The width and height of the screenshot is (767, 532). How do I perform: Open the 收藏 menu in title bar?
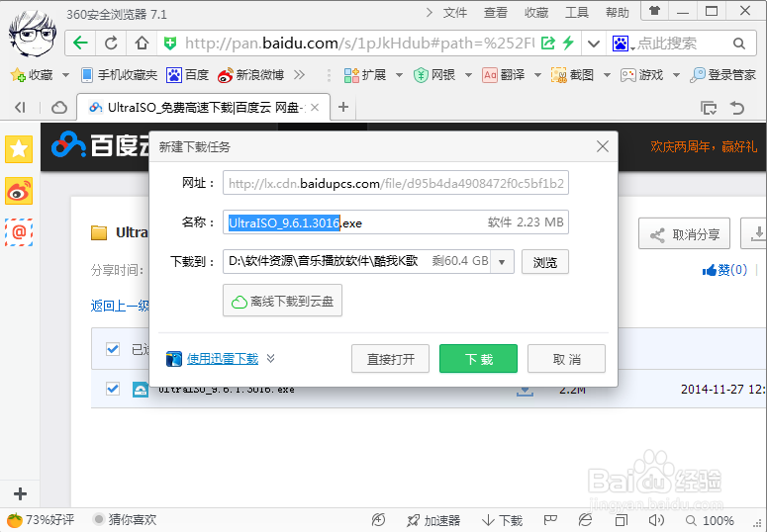[536, 13]
